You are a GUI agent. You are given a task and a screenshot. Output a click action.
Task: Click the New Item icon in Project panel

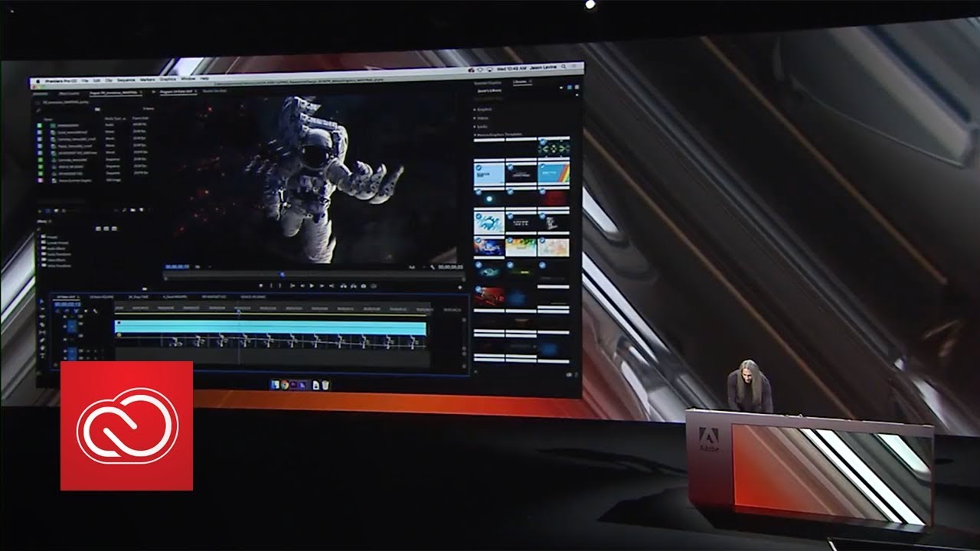pos(141,210)
